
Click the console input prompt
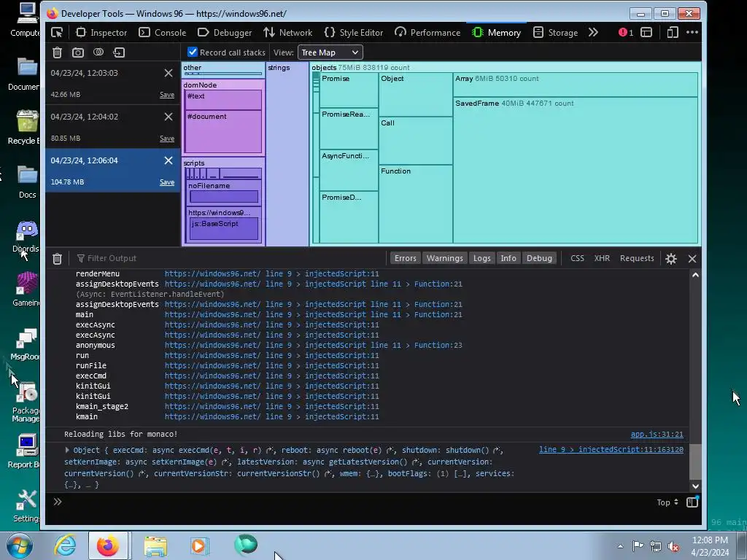[352, 502]
